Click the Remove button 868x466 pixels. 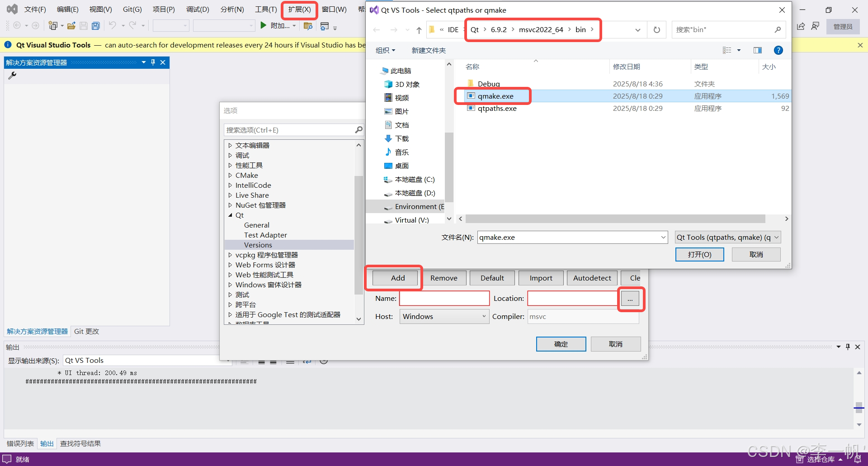coord(443,278)
